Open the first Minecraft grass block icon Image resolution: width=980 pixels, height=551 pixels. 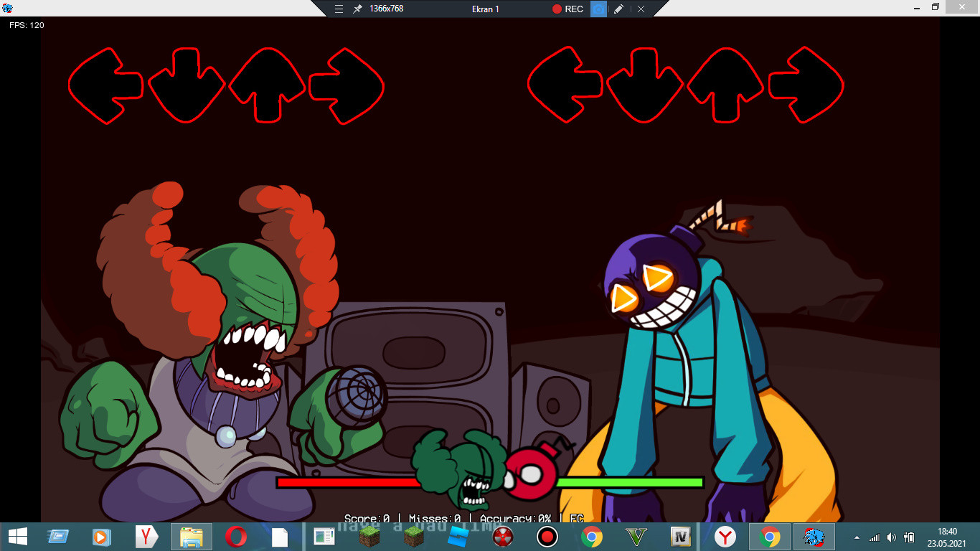pos(369,537)
